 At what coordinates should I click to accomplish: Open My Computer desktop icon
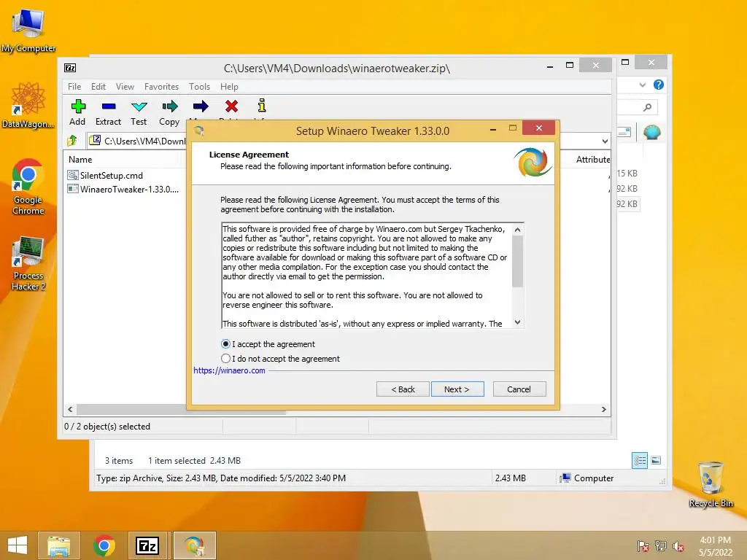[x=28, y=29]
